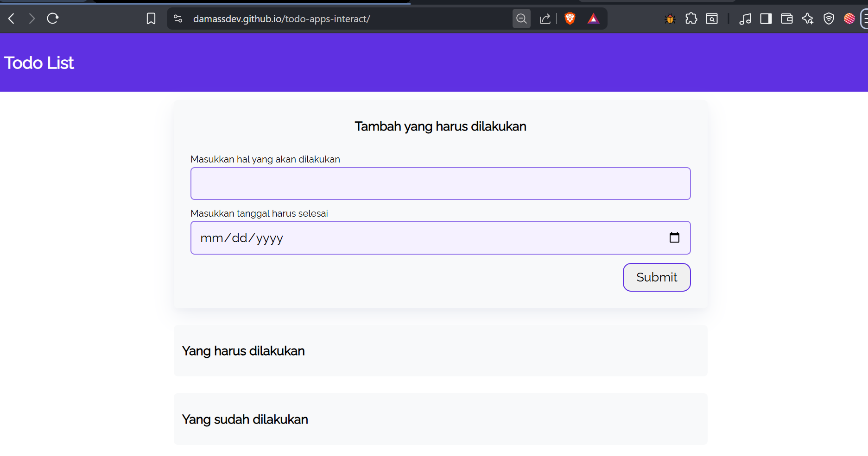The image size is (868, 456).
Task: Click the Brave Rewards triangle icon
Action: pyautogui.click(x=593, y=19)
